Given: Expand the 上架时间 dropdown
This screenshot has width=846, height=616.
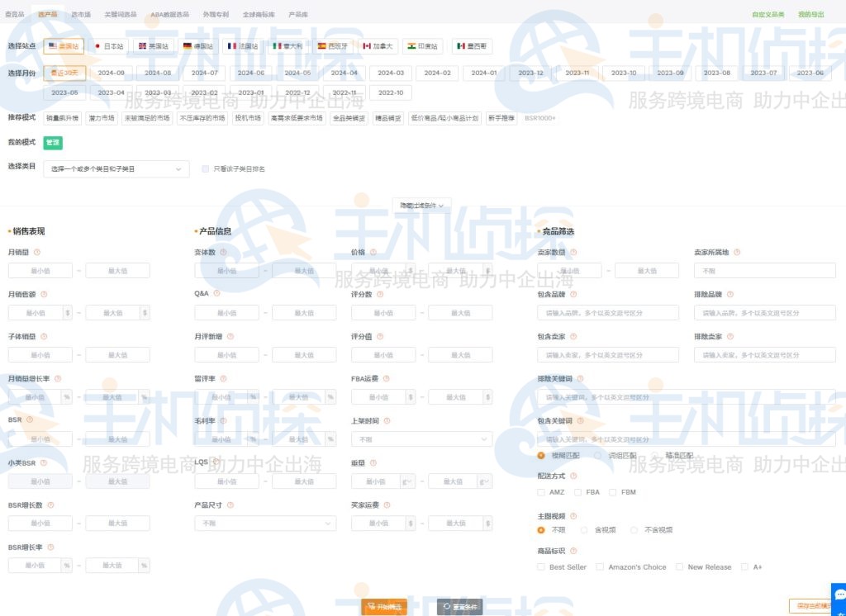Looking at the screenshot, I should click(x=421, y=438).
